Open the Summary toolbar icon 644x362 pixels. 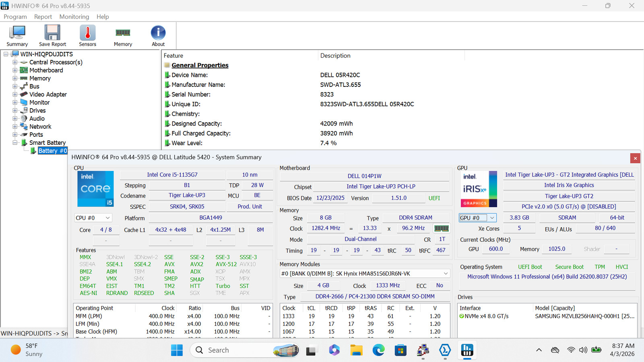(x=17, y=35)
